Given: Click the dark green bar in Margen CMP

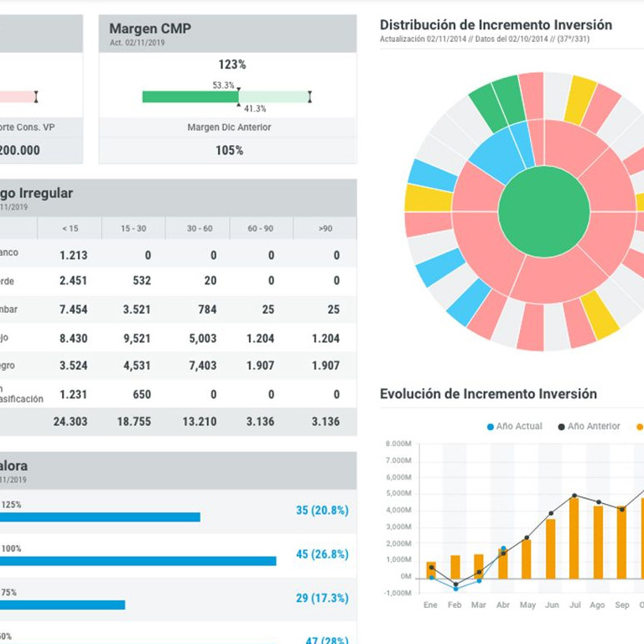Looking at the screenshot, I should point(190,97).
